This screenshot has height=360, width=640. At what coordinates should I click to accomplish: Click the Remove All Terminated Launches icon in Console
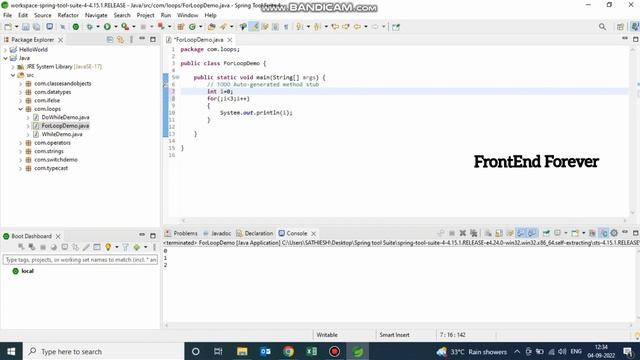click(x=473, y=233)
